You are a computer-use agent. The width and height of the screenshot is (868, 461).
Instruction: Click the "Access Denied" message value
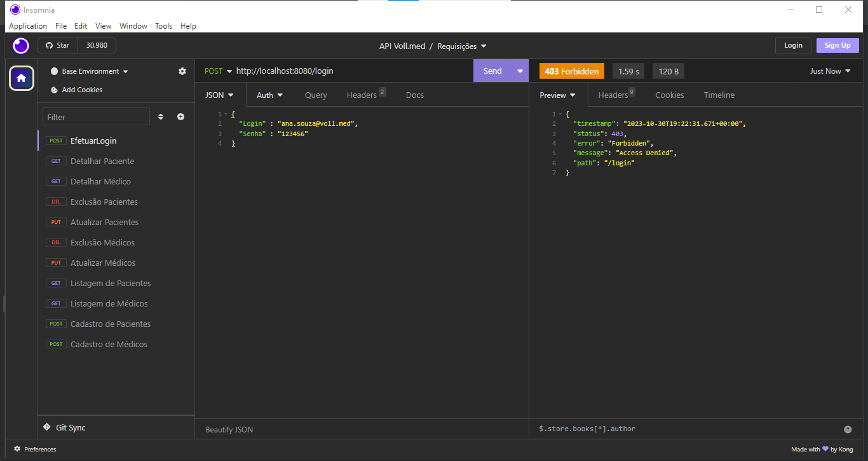[646, 153]
